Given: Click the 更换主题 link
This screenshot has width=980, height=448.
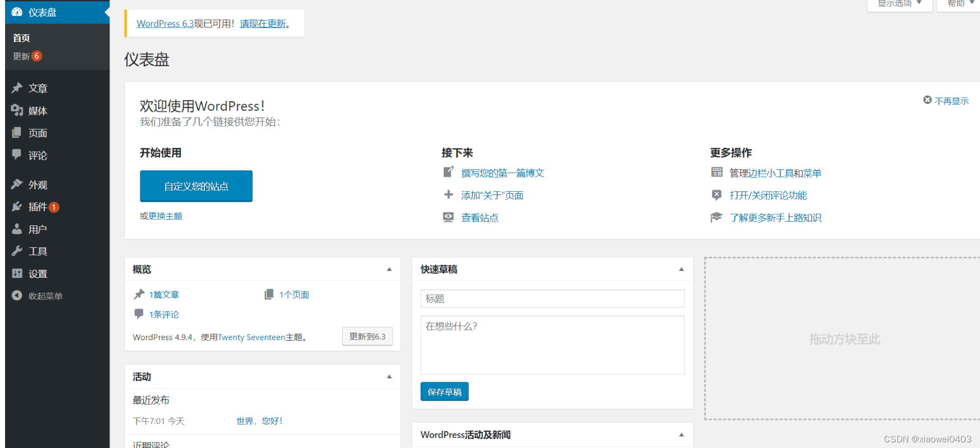Looking at the screenshot, I should 165,216.
